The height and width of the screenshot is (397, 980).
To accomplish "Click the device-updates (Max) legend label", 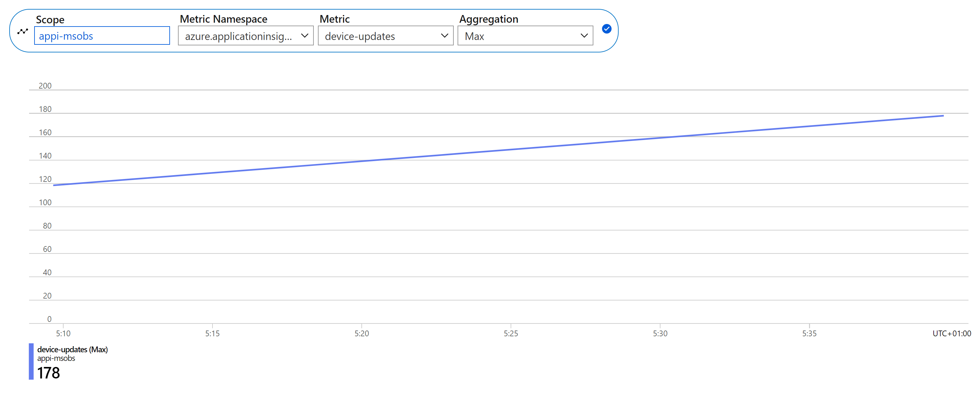I will click(x=72, y=349).
